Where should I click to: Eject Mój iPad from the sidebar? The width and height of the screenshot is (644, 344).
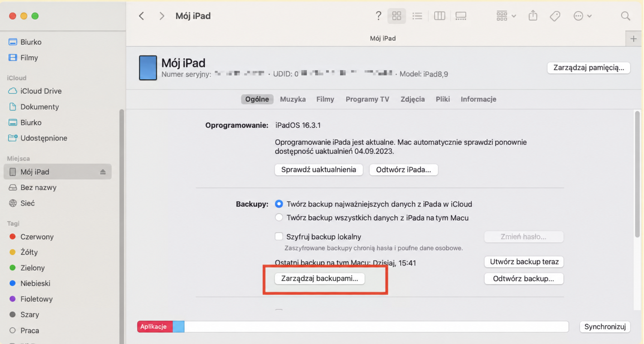[103, 172]
